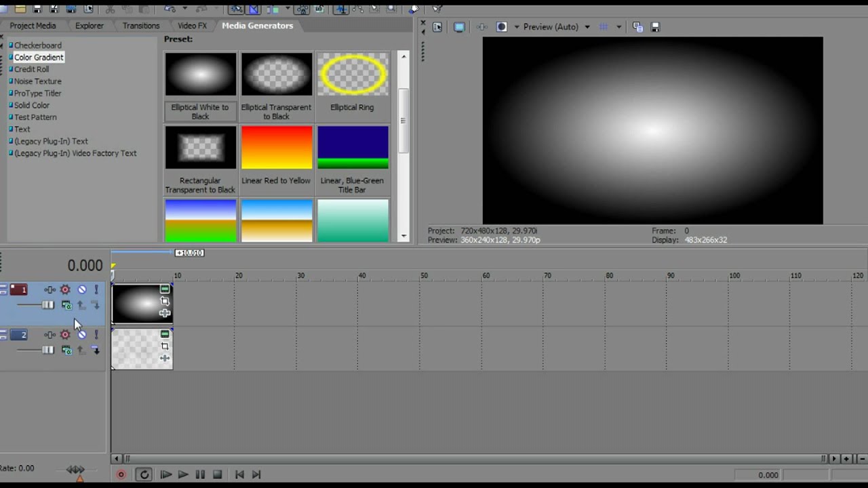This screenshot has height=488, width=868.
Task: Make track 1 a compositing child
Action: point(96,306)
